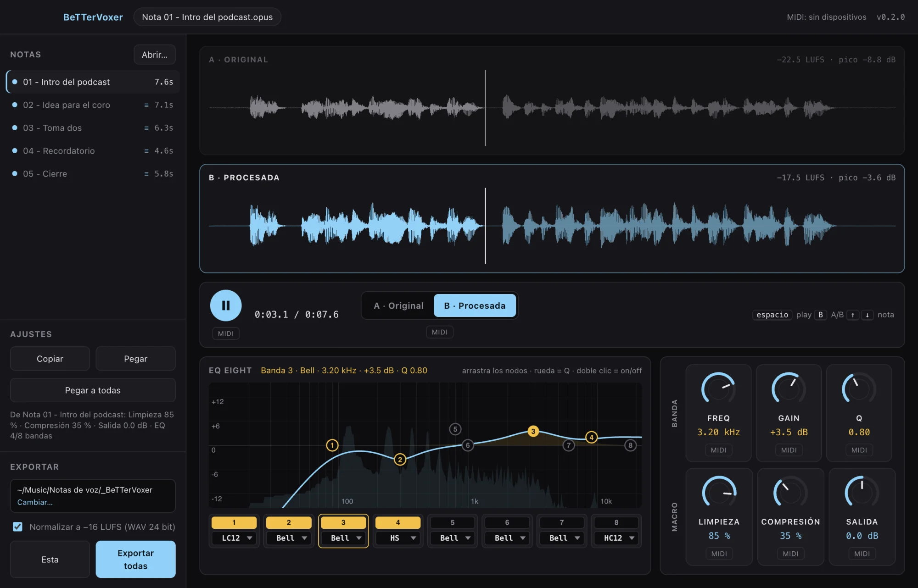Select disabled EQ node 8
Viewport: 918px width, 588px height.
[x=631, y=445]
